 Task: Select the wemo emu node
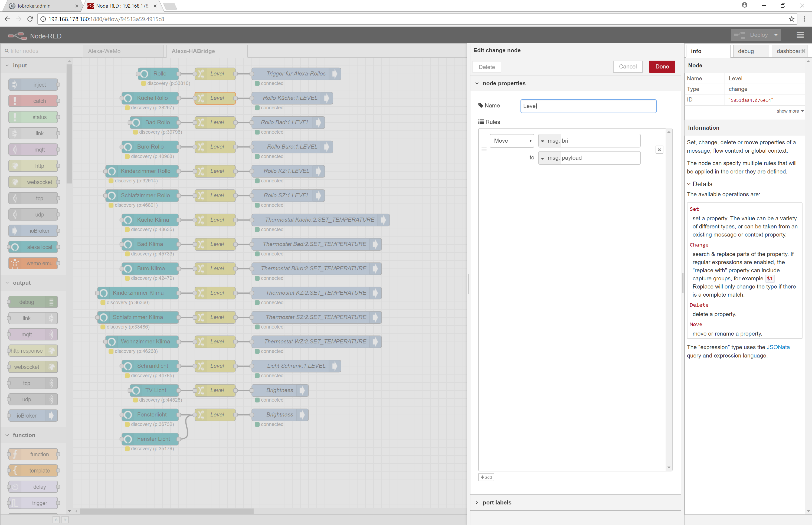coord(33,264)
